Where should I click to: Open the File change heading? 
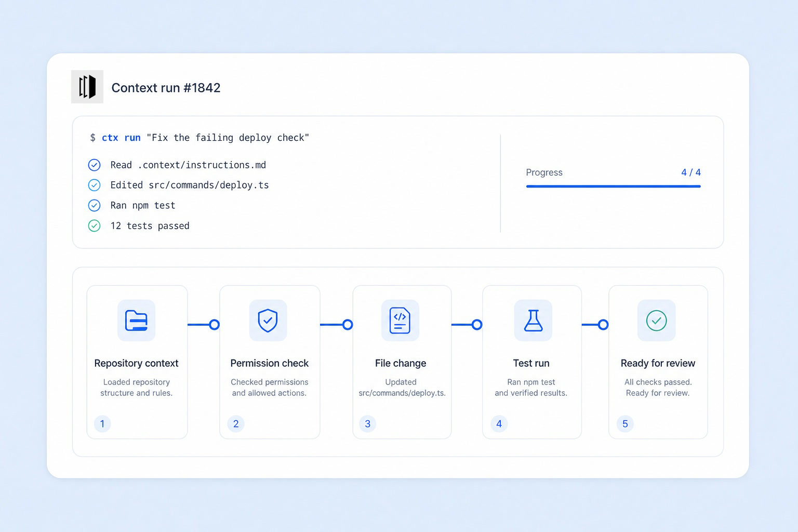point(401,363)
